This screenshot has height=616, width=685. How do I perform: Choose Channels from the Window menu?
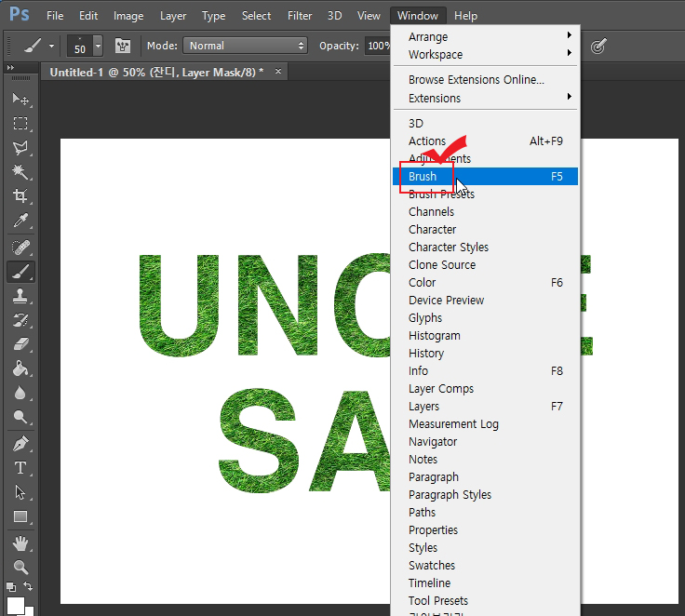click(x=486, y=211)
